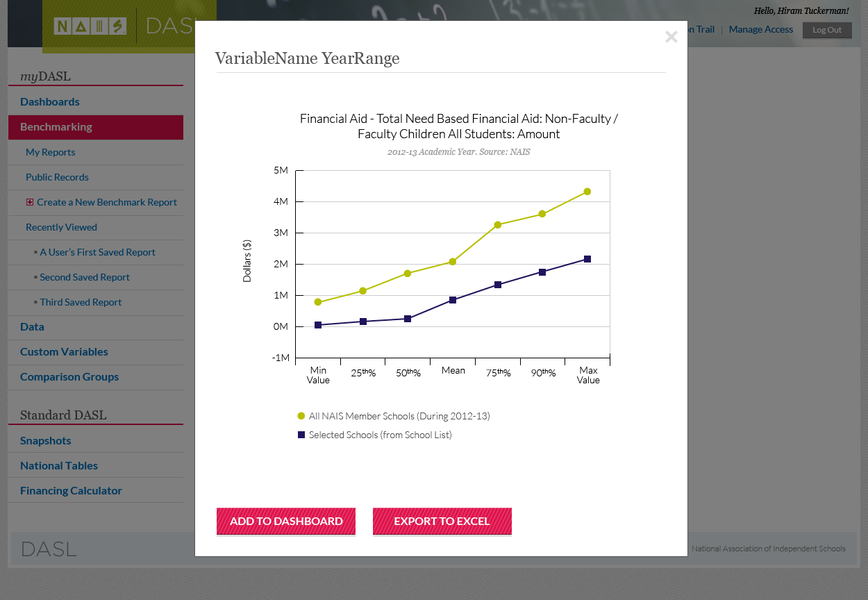Viewport: 868px width, 600px height.
Task: Click the Recently Viewed sidebar item
Action: tap(61, 227)
